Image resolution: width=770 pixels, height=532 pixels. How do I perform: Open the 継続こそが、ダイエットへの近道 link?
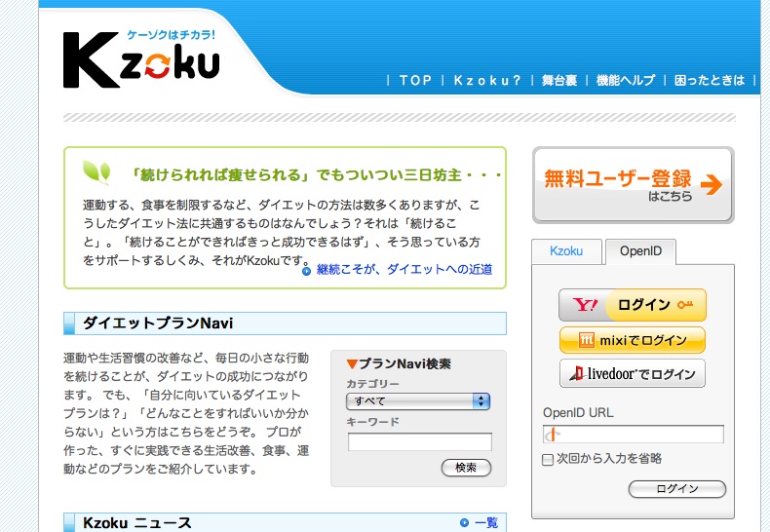(404, 270)
